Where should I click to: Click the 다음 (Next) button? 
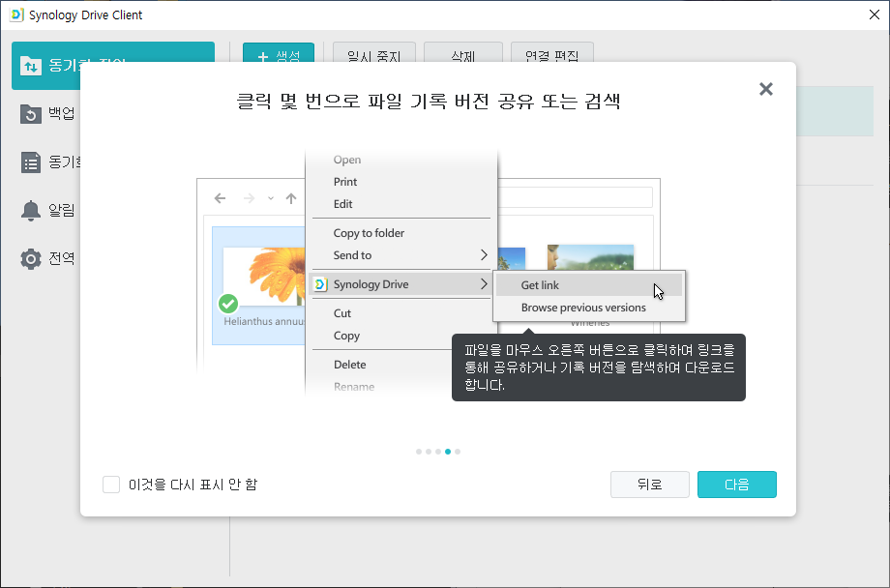click(x=737, y=485)
